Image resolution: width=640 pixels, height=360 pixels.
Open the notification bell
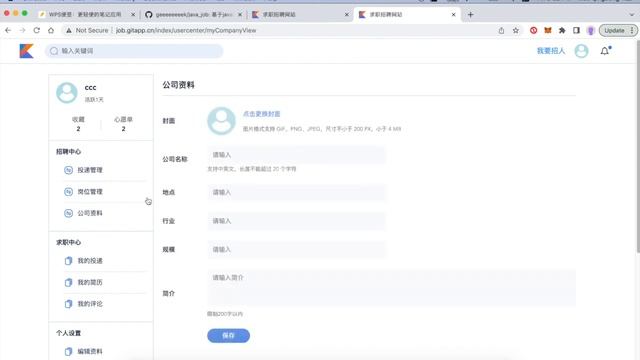pyautogui.click(x=605, y=51)
